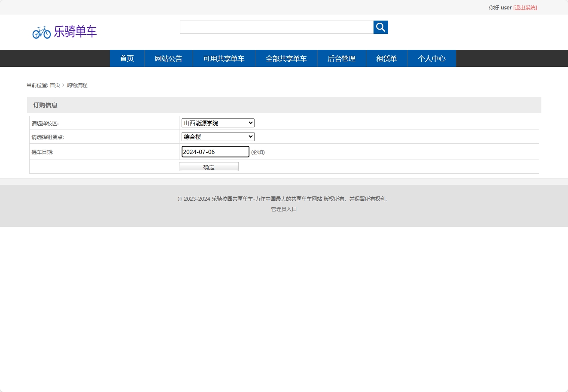The height and width of the screenshot is (392, 568).
Task: Open the rental point dropdown
Action: 217,136
